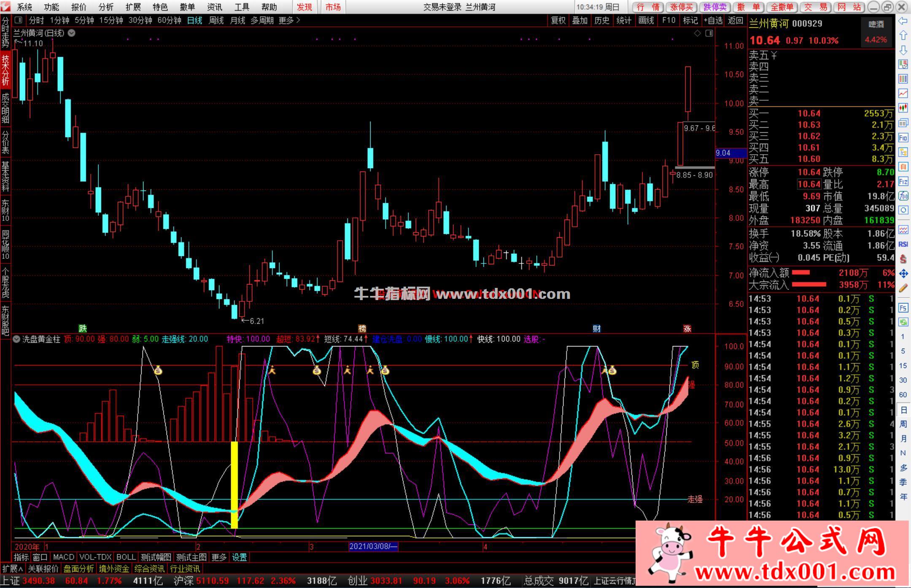Expand the 扩展∧ panel at bottom left

click(x=13, y=569)
